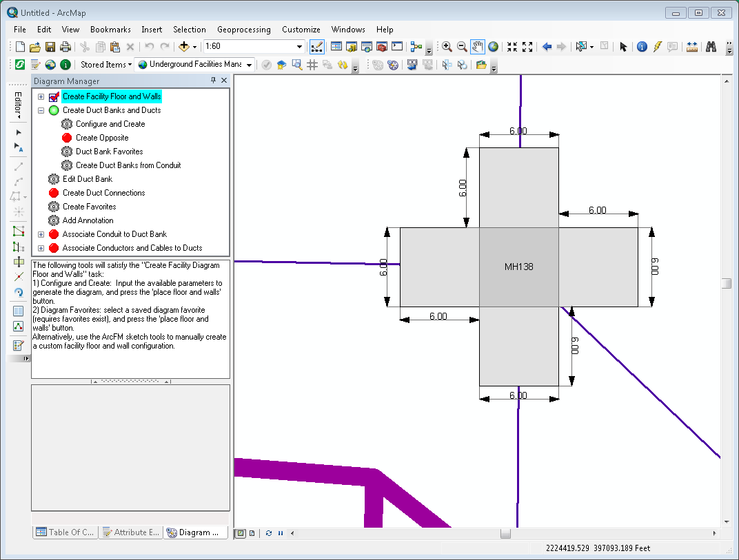
Task: Open the Find binoculars tool
Action: pos(711,47)
